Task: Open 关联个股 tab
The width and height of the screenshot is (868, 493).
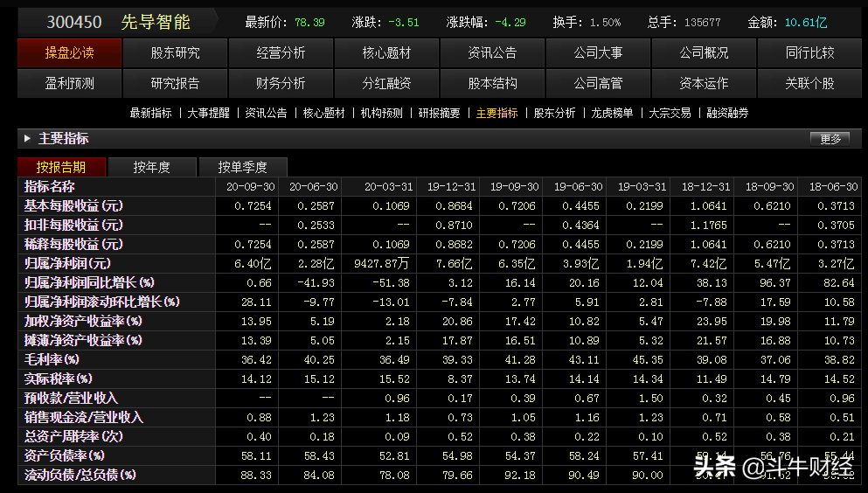Action: [809, 84]
